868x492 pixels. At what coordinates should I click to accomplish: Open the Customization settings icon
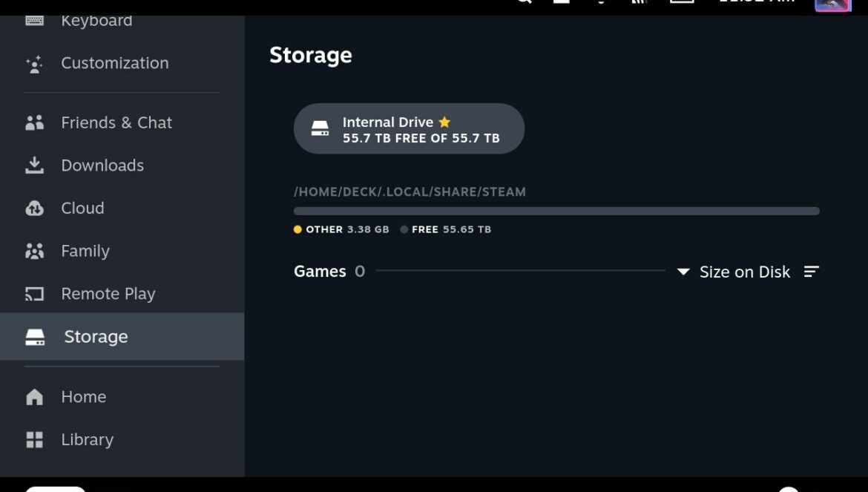tap(34, 65)
